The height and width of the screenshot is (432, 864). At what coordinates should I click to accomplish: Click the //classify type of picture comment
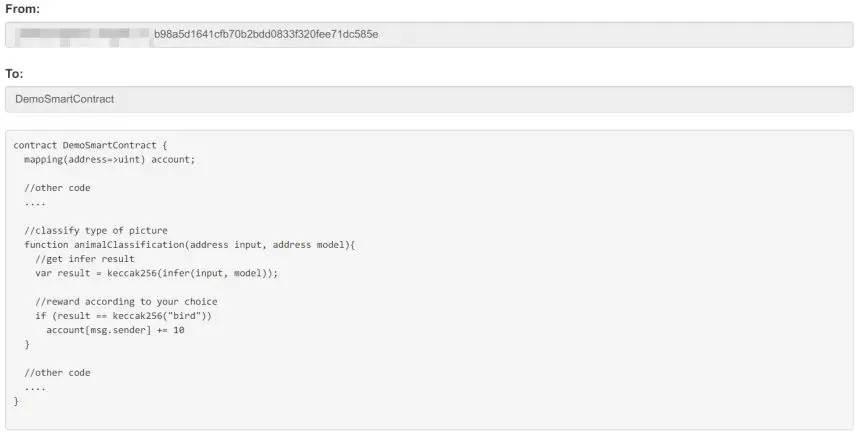tap(96, 230)
